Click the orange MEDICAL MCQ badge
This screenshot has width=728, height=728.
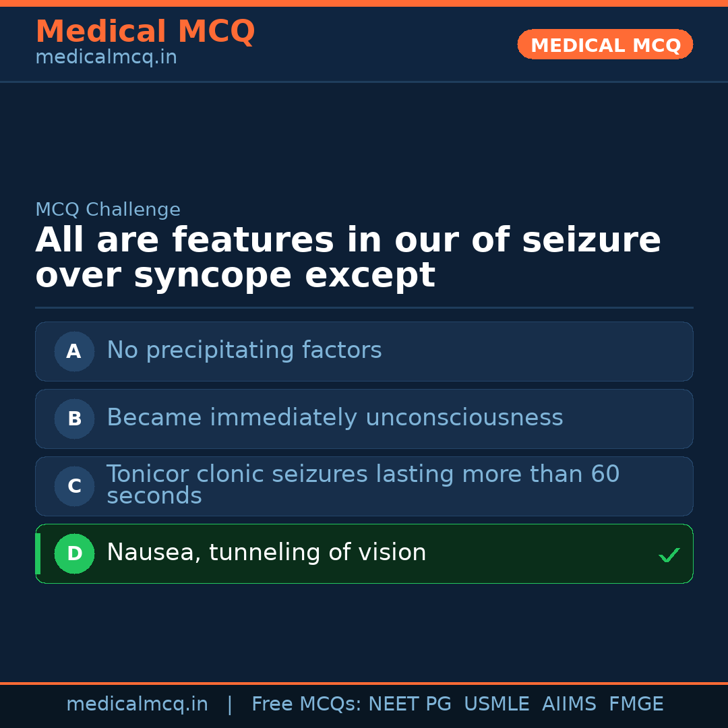[x=605, y=44]
